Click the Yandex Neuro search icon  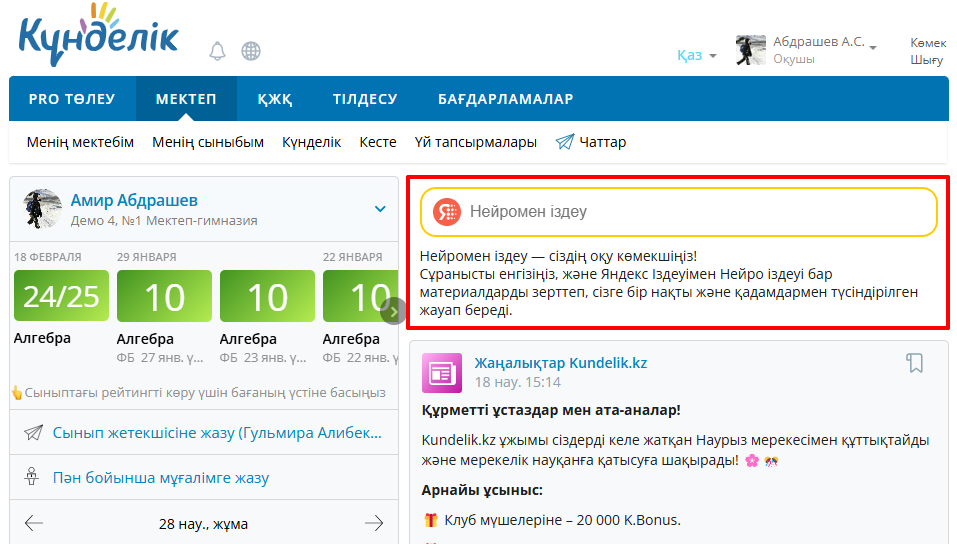coord(447,212)
